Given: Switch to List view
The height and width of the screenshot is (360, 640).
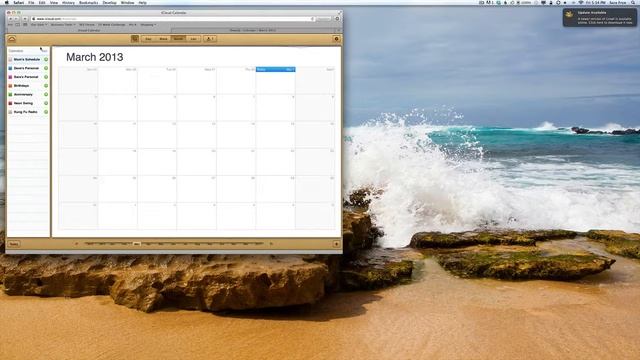Looking at the screenshot, I should click(193, 39).
